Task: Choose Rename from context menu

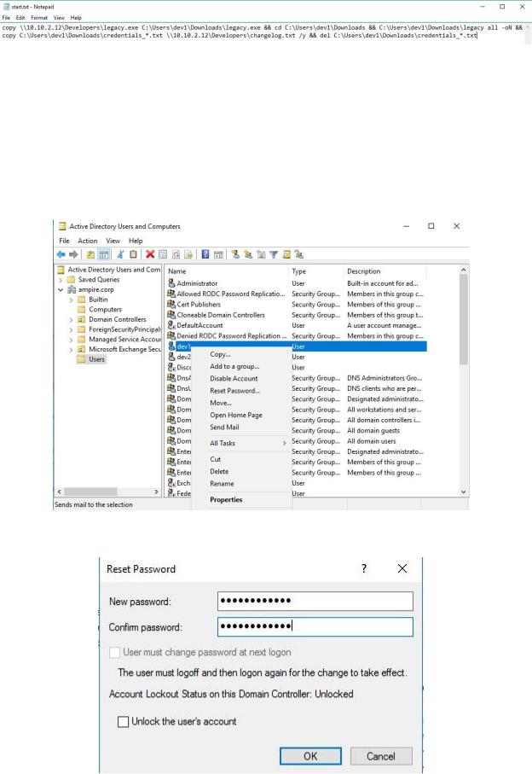Action: (241, 484)
